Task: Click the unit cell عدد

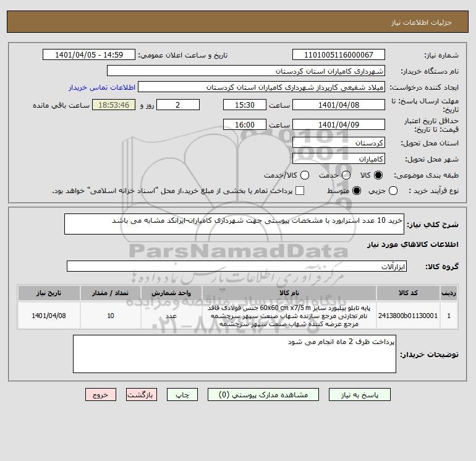Action: pyautogui.click(x=171, y=316)
